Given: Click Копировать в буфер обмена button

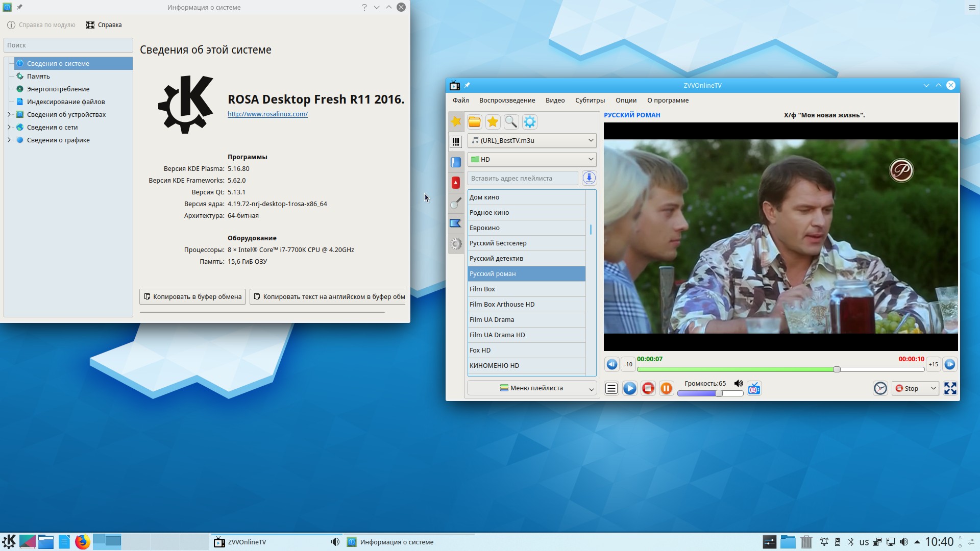Looking at the screenshot, I should pyautogui.click(x=192, y=297).
